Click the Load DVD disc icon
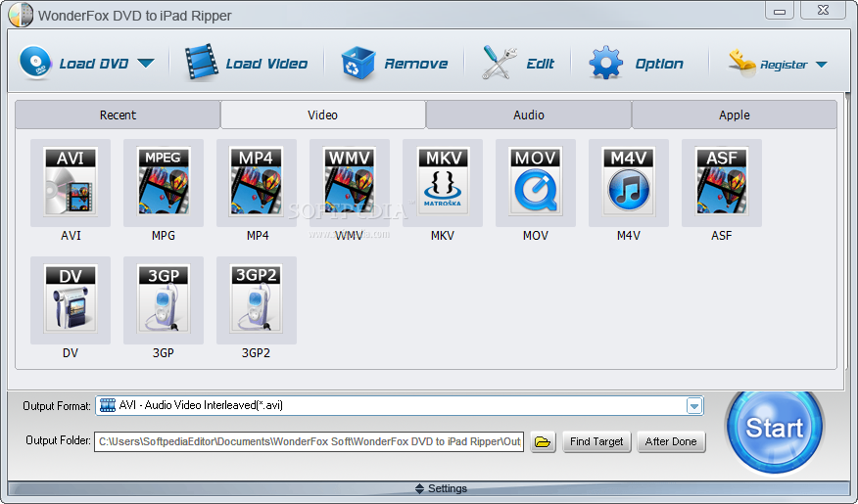 point(35,63)
